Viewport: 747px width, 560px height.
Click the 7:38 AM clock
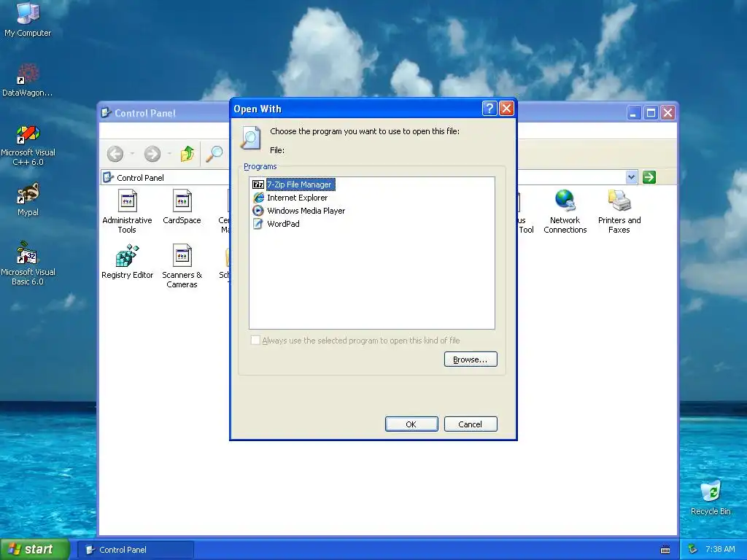point(720,550)
